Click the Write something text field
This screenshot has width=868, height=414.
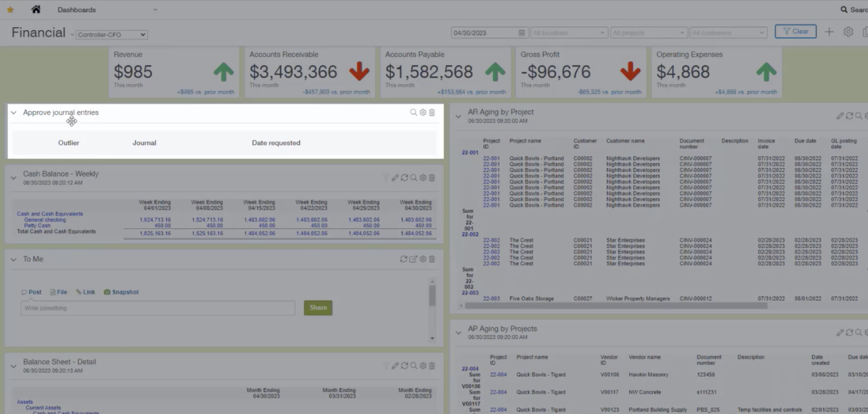click(158, 308)
